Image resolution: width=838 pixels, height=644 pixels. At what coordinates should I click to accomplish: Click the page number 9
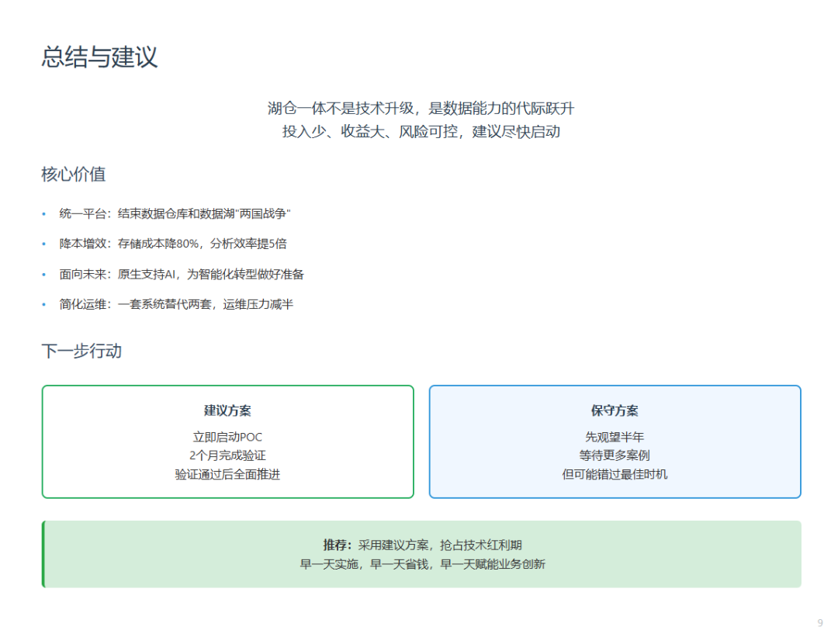(820, 623)
